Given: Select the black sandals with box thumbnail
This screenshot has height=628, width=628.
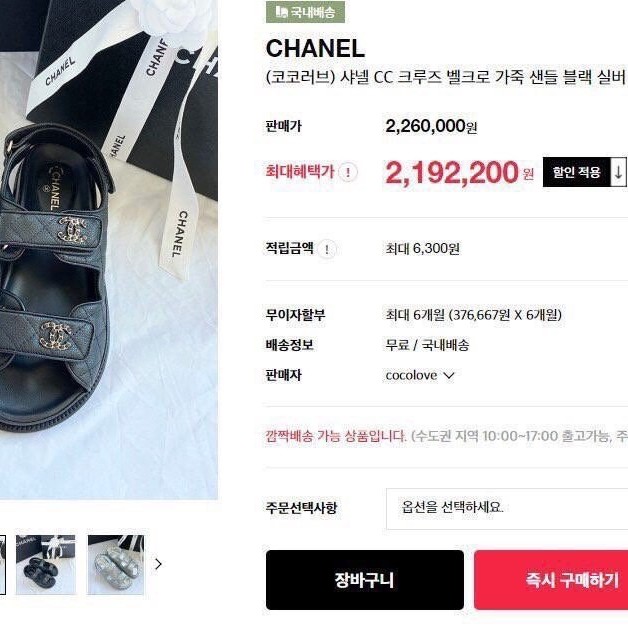Looking at the screenshot, I should tap(46, 565).
